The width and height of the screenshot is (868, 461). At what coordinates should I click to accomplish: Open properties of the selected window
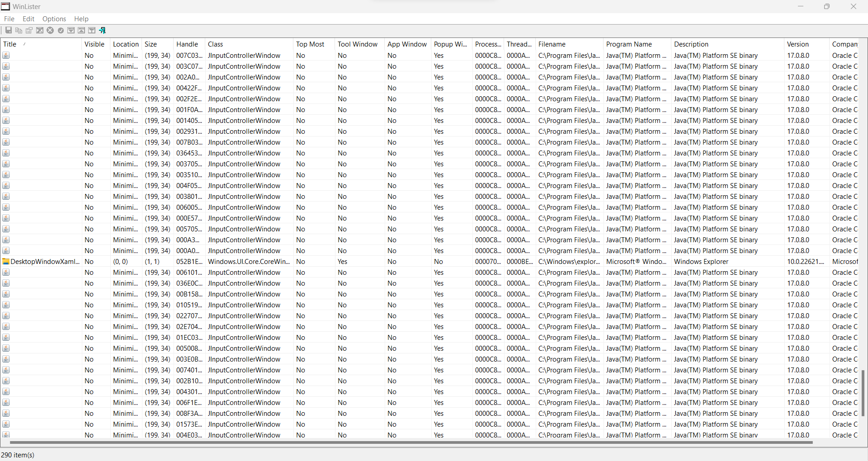[29, 30]
